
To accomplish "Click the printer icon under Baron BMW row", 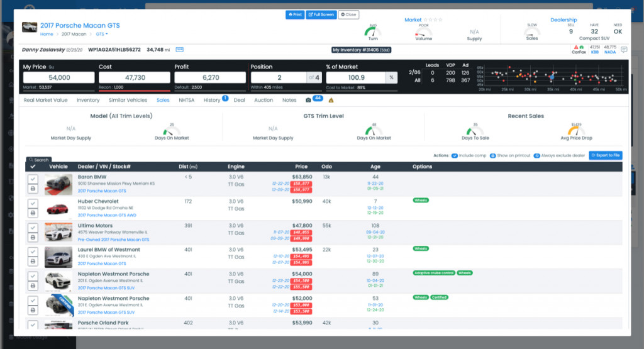I will click(x=33, y=189).
